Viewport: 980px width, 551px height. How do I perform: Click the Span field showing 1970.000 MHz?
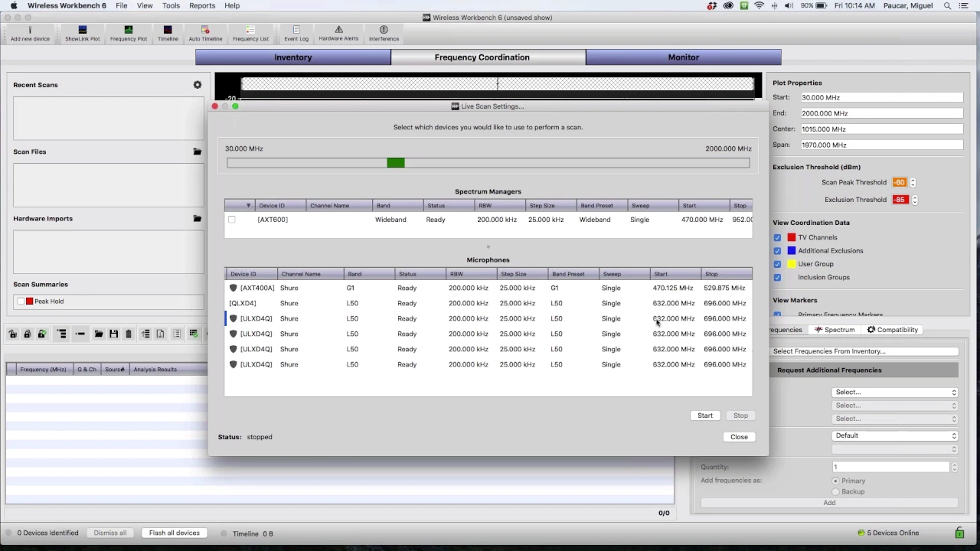(881, 145)
